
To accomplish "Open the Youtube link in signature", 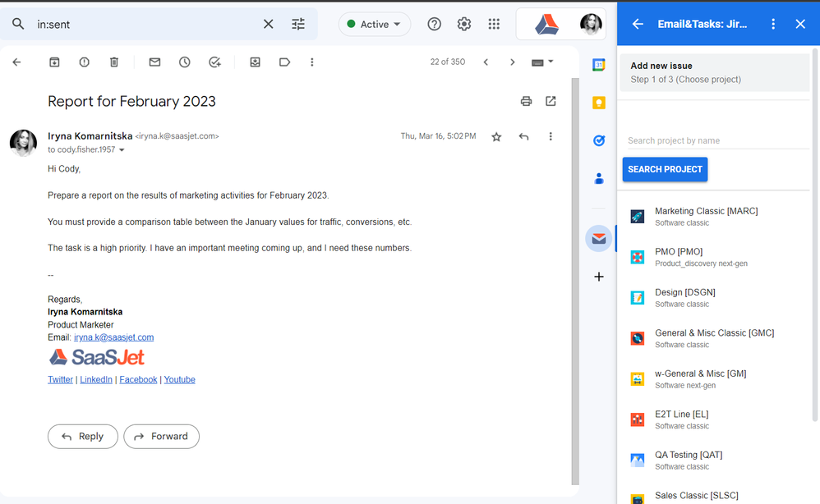I will coord(179,380).
